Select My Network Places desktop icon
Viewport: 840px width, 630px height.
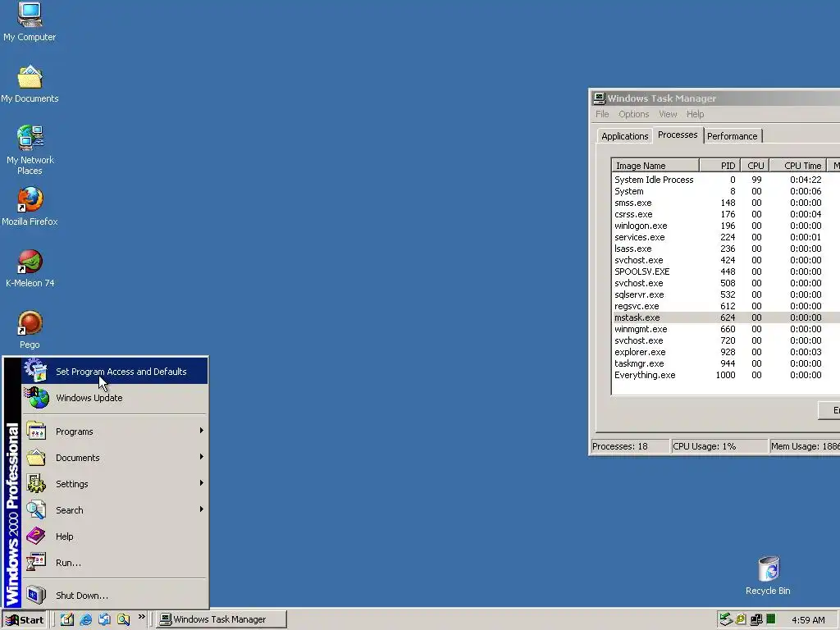(x=30, y=150)
